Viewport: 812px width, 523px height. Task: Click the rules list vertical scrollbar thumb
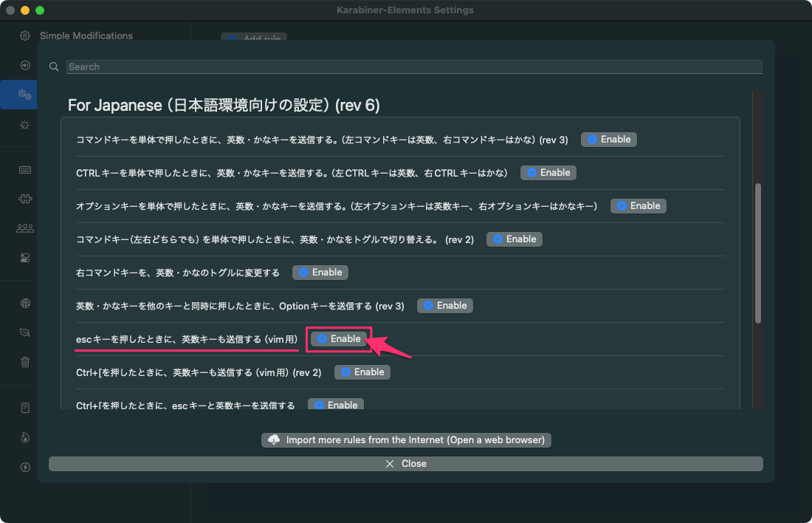[757, 253]
